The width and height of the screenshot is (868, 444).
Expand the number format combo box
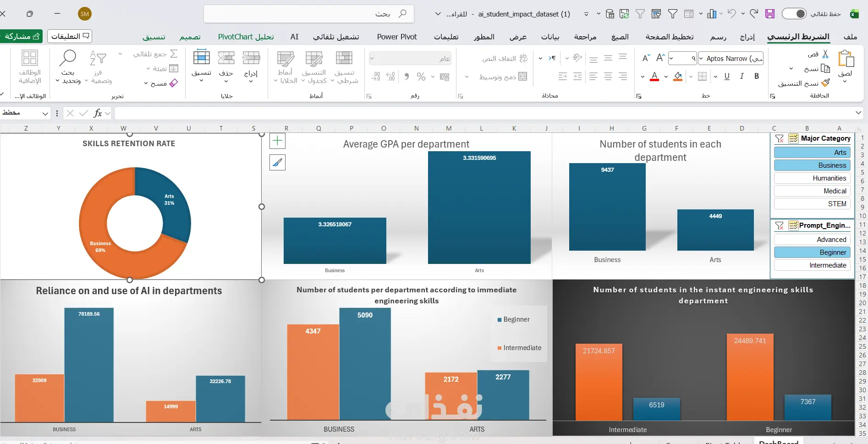pos(372,59)
